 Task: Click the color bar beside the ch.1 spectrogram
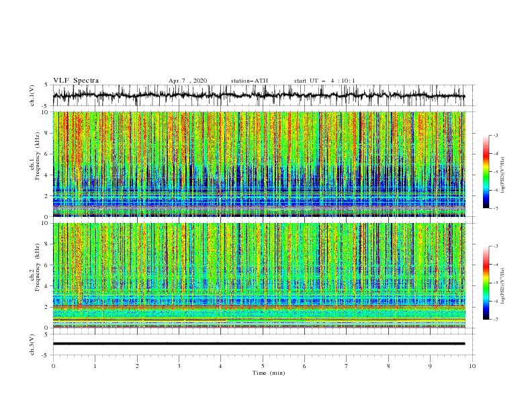click(486, 172)
